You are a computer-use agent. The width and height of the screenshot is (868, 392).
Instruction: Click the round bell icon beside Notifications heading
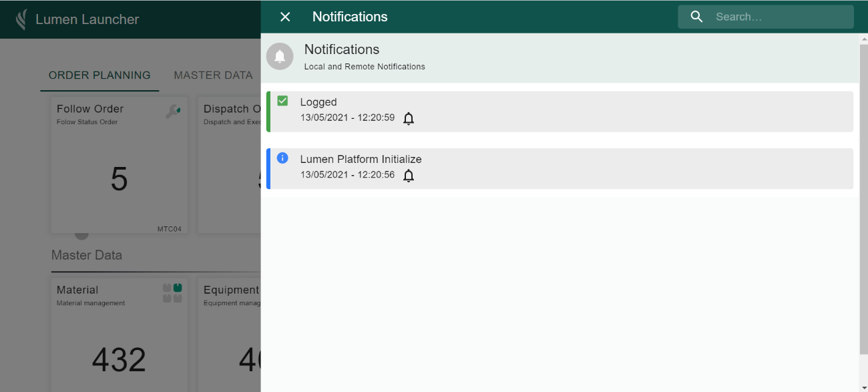280,57
